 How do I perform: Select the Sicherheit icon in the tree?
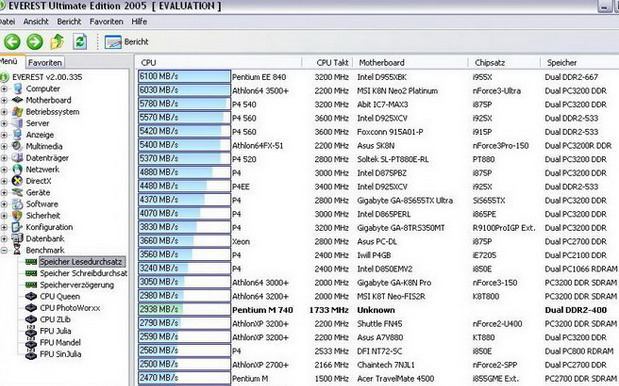click(x=18, y=215)
